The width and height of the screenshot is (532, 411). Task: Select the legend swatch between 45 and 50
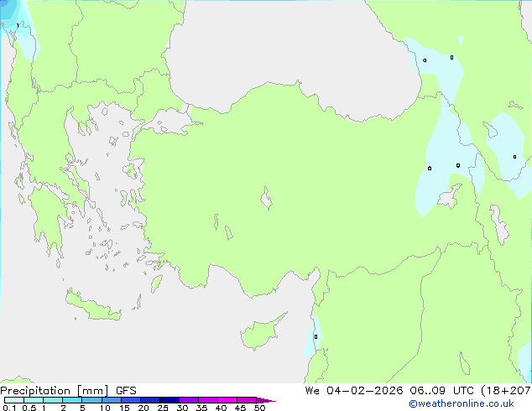tap(247, 400)
